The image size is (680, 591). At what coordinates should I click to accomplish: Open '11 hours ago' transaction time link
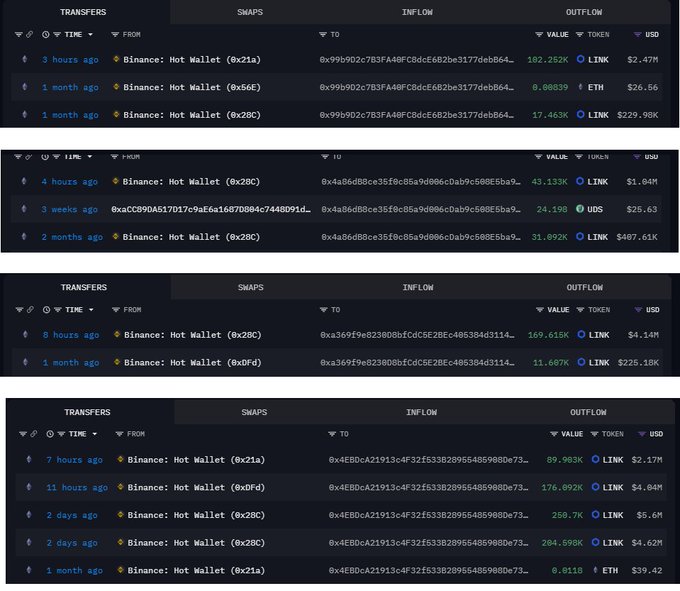coord(77,488)
